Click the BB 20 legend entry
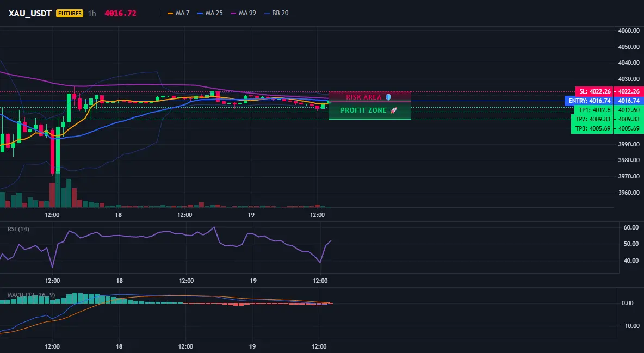This screenshot has height=353, width=644. pos(276,13)
